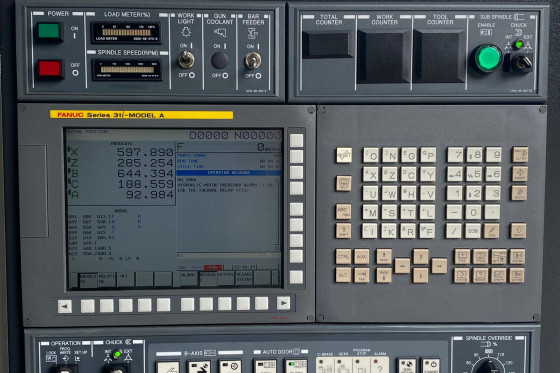Click the soft key continue-menu right arrow
The height and width of the screenshot is (373, 560).
284,303
